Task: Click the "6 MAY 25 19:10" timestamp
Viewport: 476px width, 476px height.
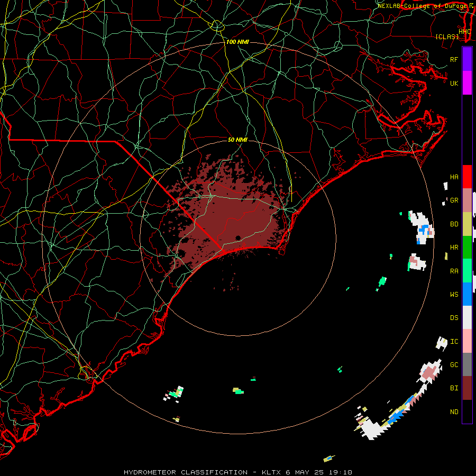Action: [319, 472]
